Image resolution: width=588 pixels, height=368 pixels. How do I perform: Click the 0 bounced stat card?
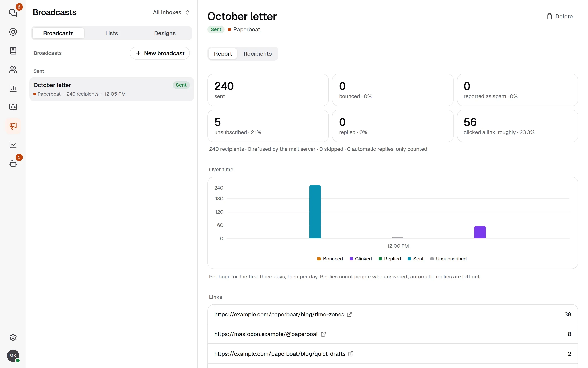(x=393, y=90)
